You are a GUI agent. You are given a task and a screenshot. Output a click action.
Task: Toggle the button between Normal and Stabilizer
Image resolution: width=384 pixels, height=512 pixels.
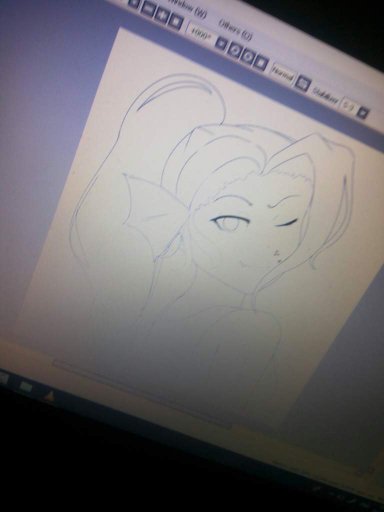click(x=303, y=83)
